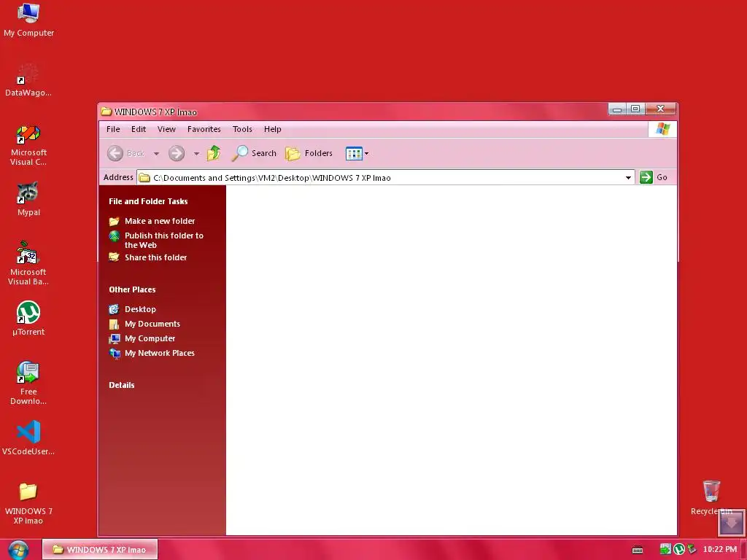747x560 pixels.
Task: Click the µTorrent tray icon
Action: [679, 550]
